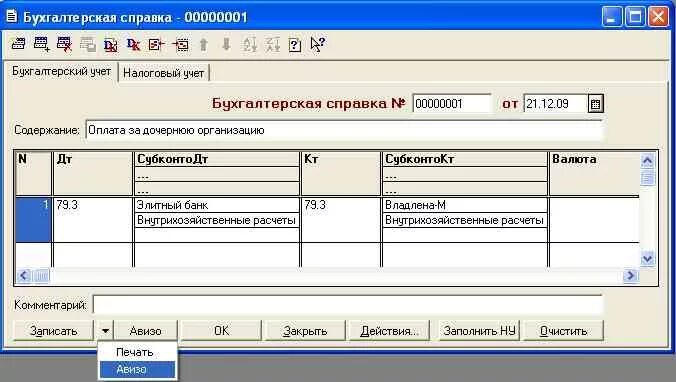This screenshot has height=382, width=676.
Task: Click the horizontal scroll left arrow
Action: pos(24,275)
